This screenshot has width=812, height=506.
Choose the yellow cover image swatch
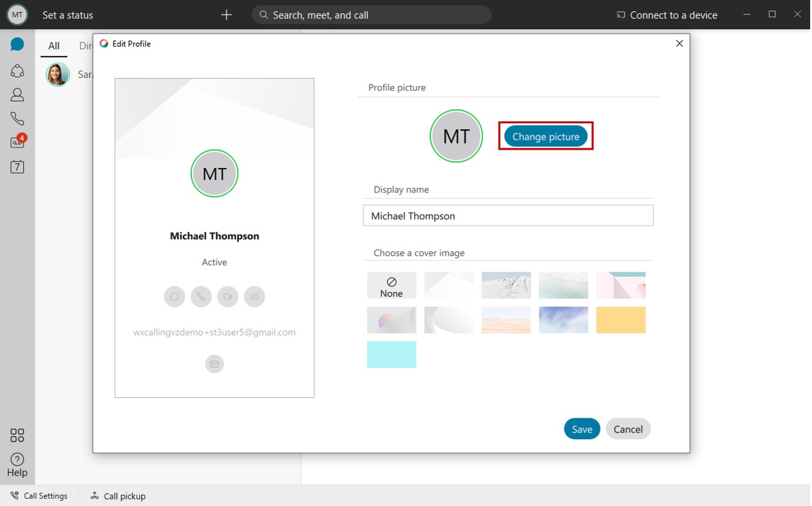(x=620, y=320)
